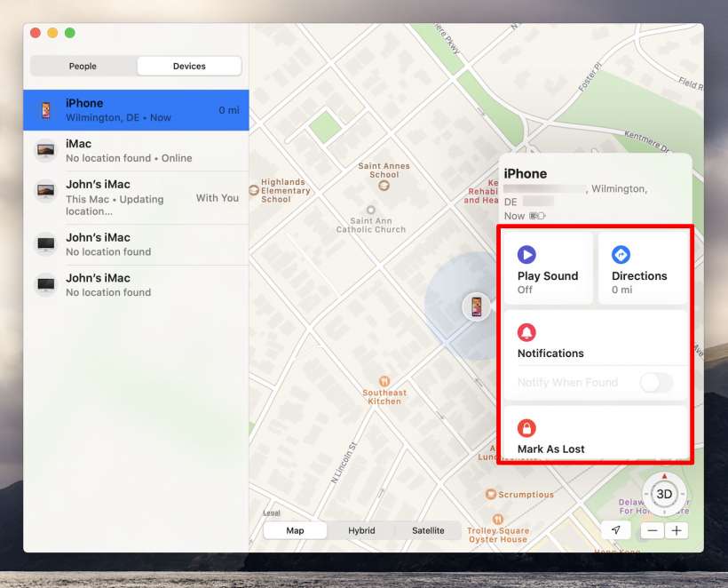Click the 'With You' status text
728x588 pixels.
(218, 198)
